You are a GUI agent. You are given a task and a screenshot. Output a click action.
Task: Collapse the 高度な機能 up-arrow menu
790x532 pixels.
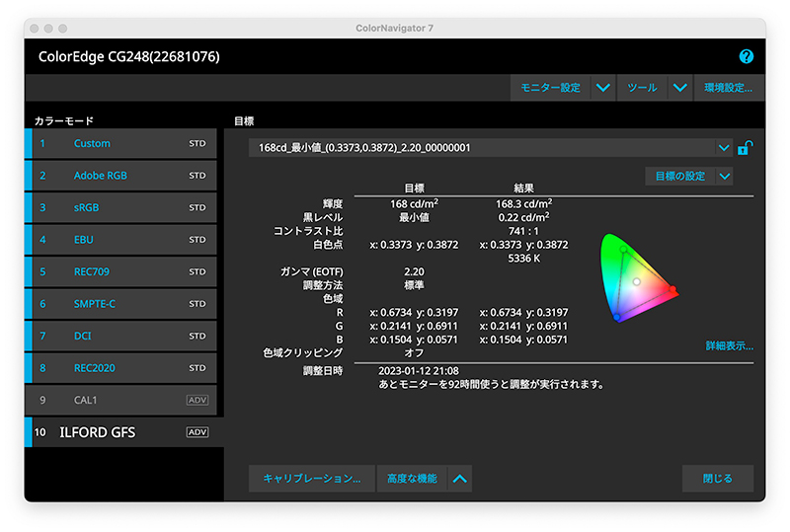pos(459,479)
